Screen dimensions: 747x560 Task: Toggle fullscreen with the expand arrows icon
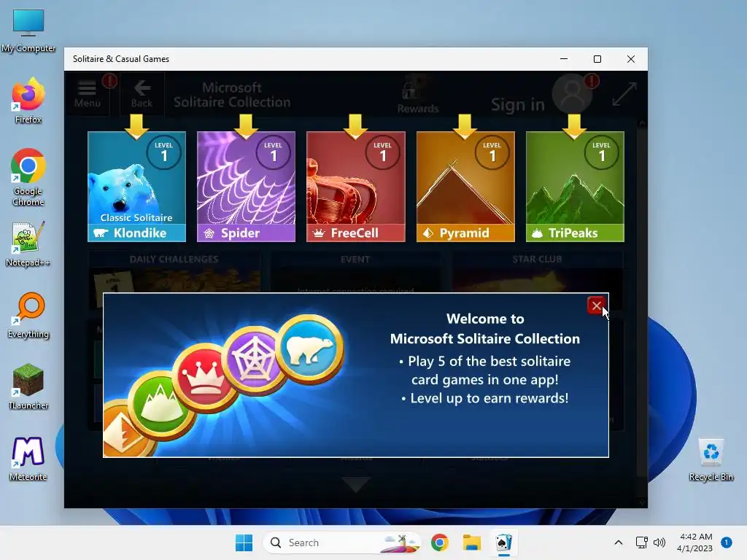click(x=624, y=94)
